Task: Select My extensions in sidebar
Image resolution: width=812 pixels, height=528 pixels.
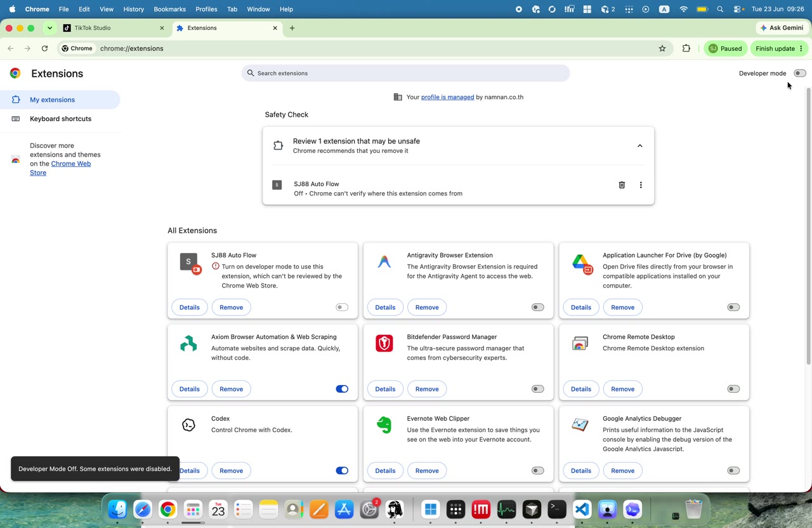Action: pyautogui.click(x=60, y=100)
